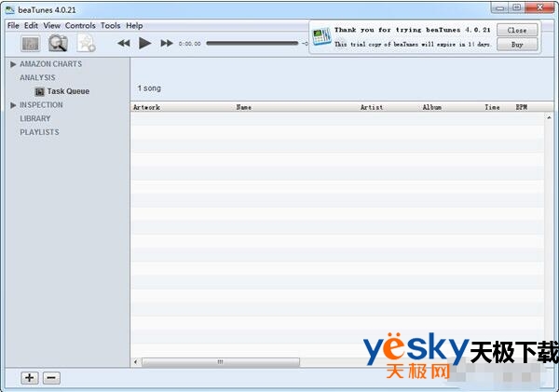
Task: Click the minus button at bottom left
Action: [52, 377]
